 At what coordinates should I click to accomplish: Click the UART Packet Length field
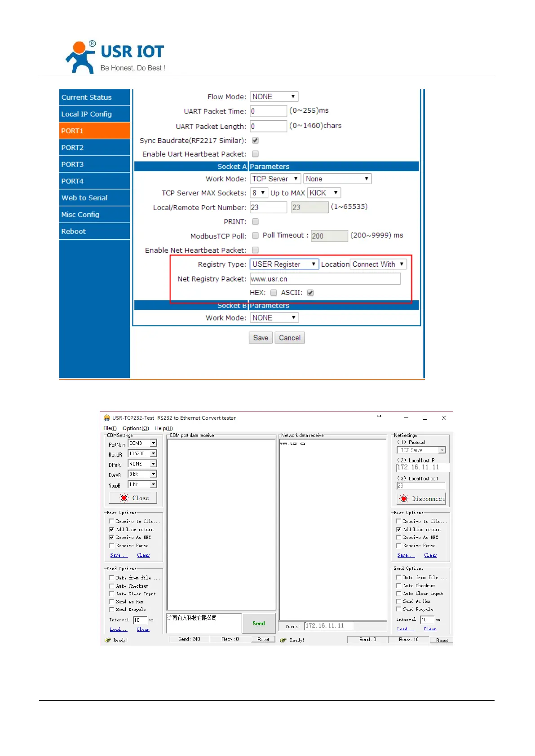pos(268,126)
